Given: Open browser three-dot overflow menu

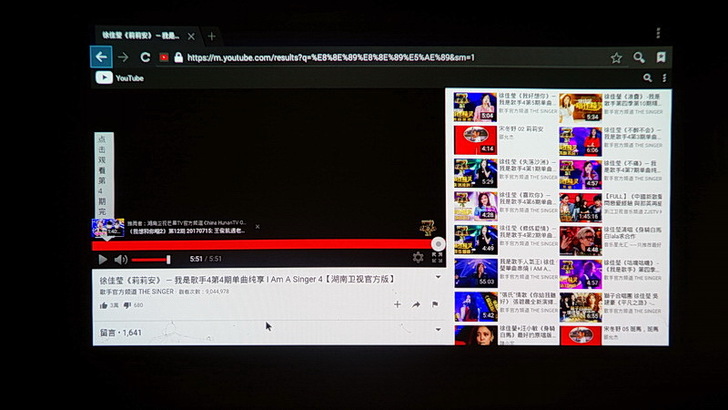Looking at the screenshot, I should pos(658,33).
